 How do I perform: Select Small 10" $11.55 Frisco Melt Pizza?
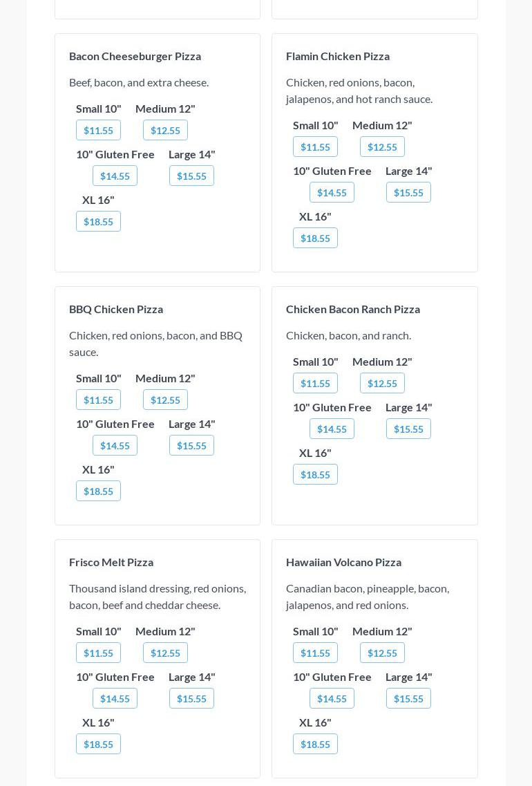pos(98,653)
